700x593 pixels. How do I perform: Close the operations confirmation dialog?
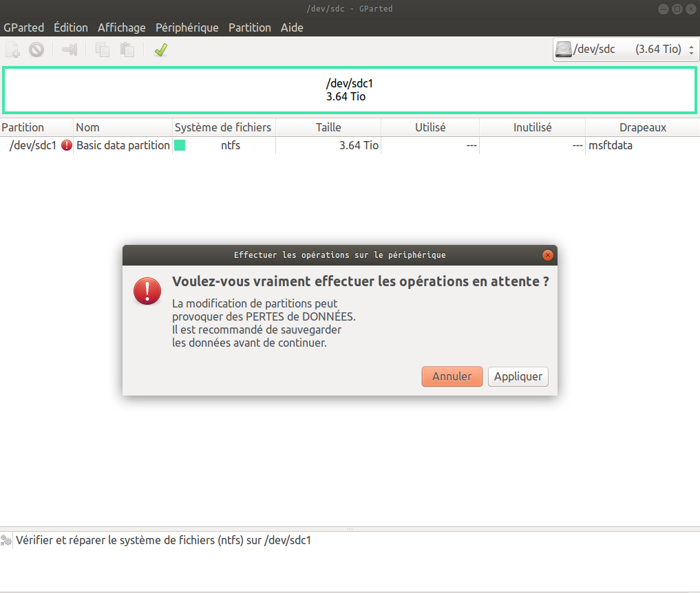548,255
